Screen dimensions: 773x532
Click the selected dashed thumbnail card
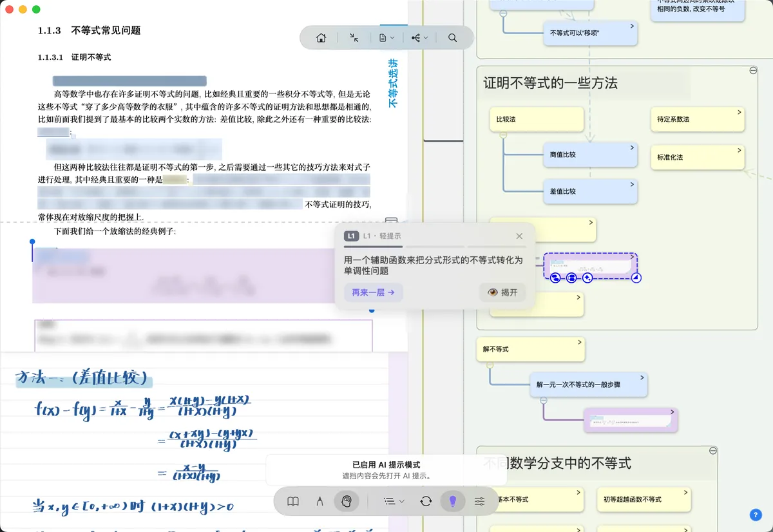coord(590,265)
